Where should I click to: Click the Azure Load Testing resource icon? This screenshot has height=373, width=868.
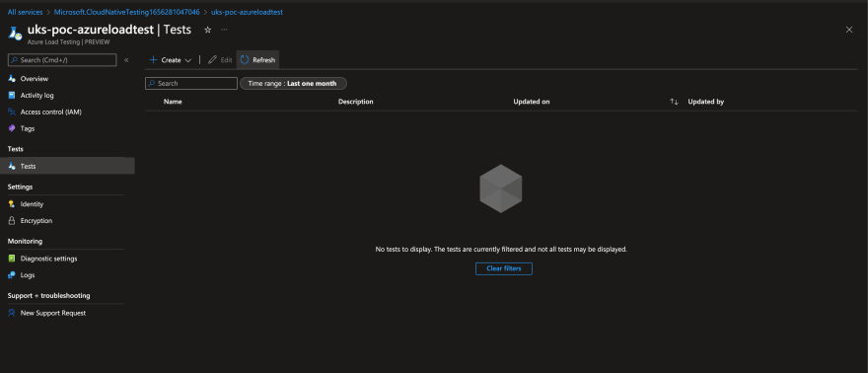(15, 34)
